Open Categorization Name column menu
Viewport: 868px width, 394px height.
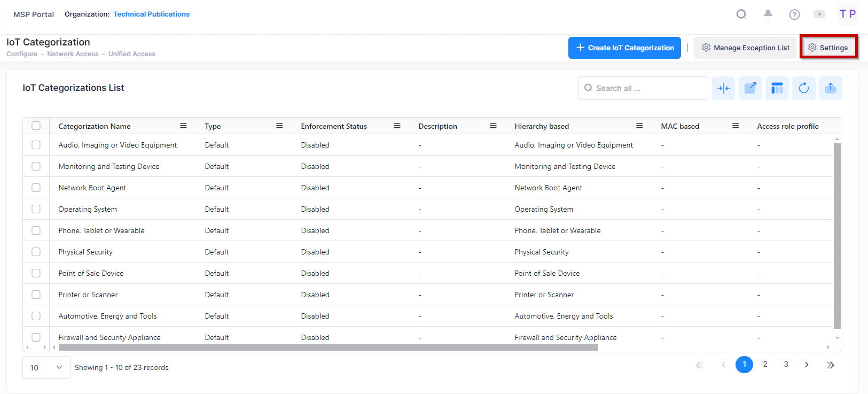pyautogui.click(x=183, y=126)
